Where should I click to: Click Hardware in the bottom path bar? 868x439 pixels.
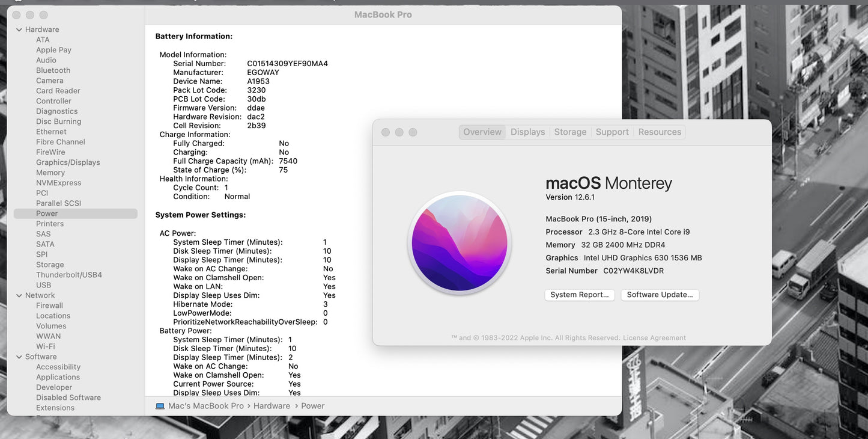click(272, 406)
